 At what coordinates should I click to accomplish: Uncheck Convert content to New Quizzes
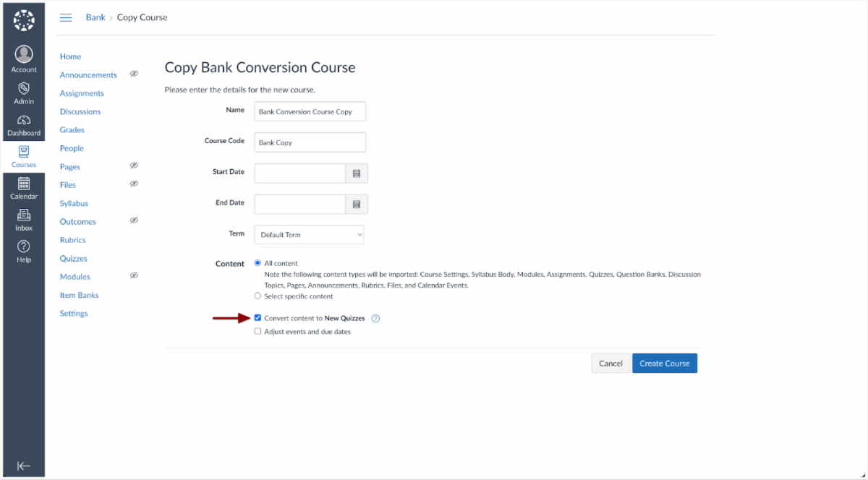(258, 318)
